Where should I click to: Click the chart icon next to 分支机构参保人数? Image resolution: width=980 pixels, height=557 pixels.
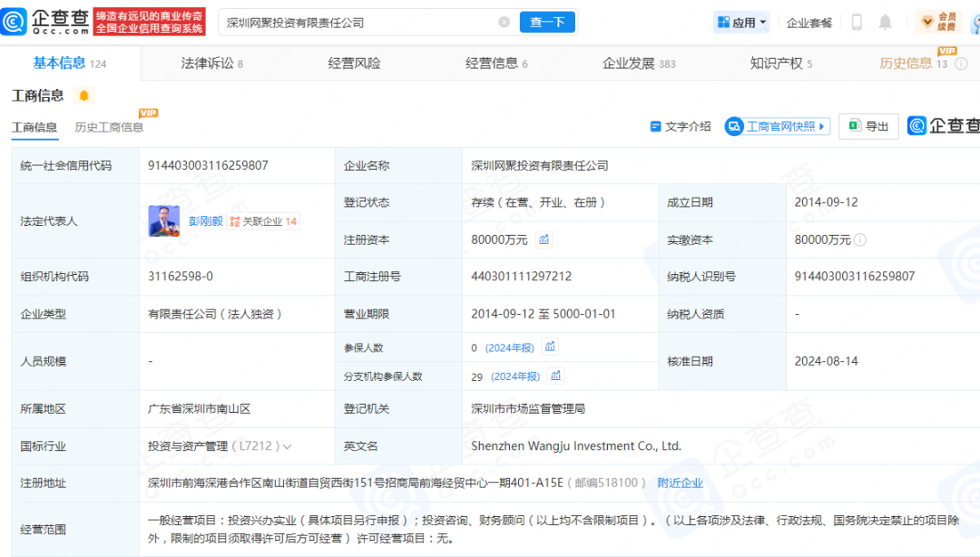pyautogui.click(x=556, y=376)
